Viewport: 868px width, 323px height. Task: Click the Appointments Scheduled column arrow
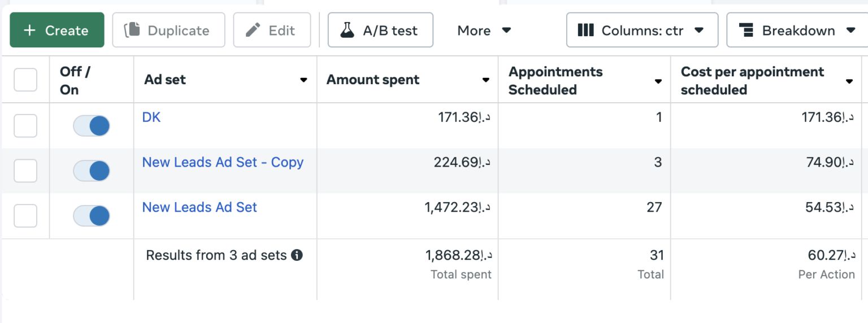[x=658, y=81]
